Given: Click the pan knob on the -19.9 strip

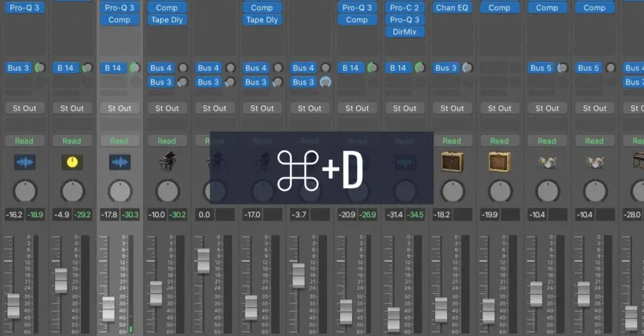Looking at the screenshot, I should click(x=500, y=191).
